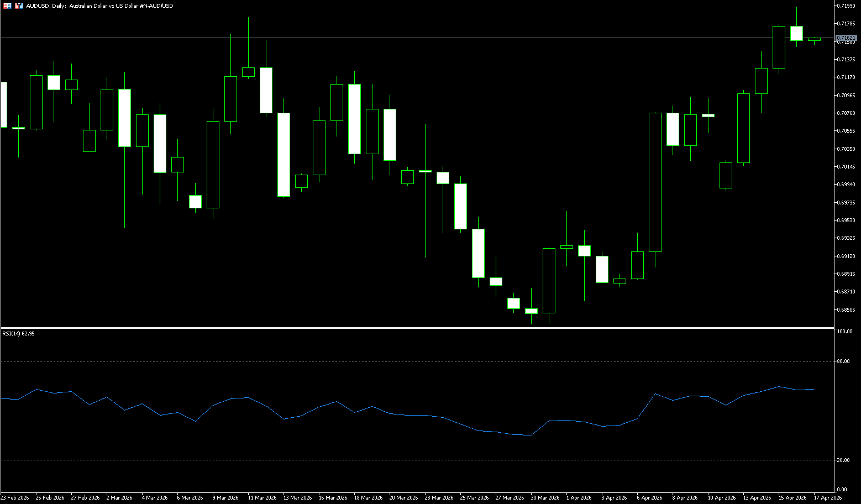Select the latest small candle at far right
The width and height of the screenshot is (861, 504).
click(x=814, y=39)
